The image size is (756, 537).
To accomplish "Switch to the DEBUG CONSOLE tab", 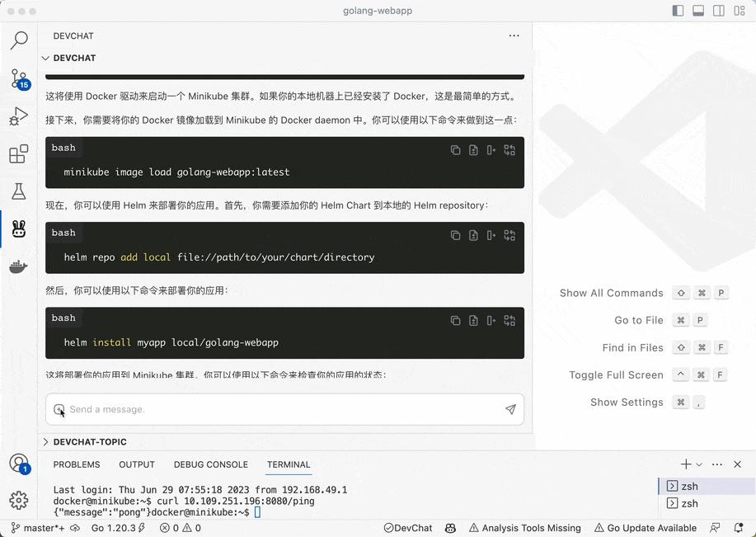I will pyautogui.click(x=210, y=464).
